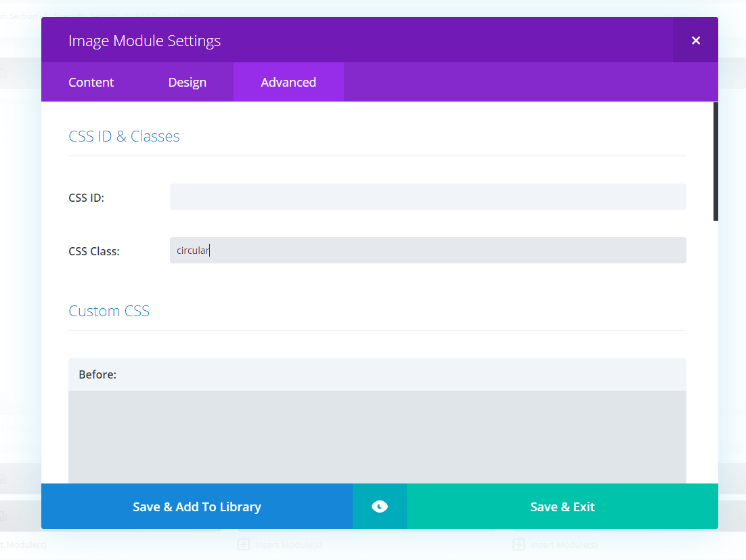Click the modal's vertical scrollbar thumb
This screenshot has height=560, width=746.
716,161
